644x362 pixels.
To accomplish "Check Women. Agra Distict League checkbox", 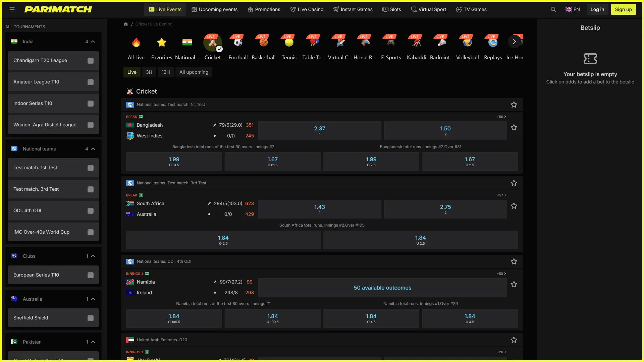I will (91, 125).
